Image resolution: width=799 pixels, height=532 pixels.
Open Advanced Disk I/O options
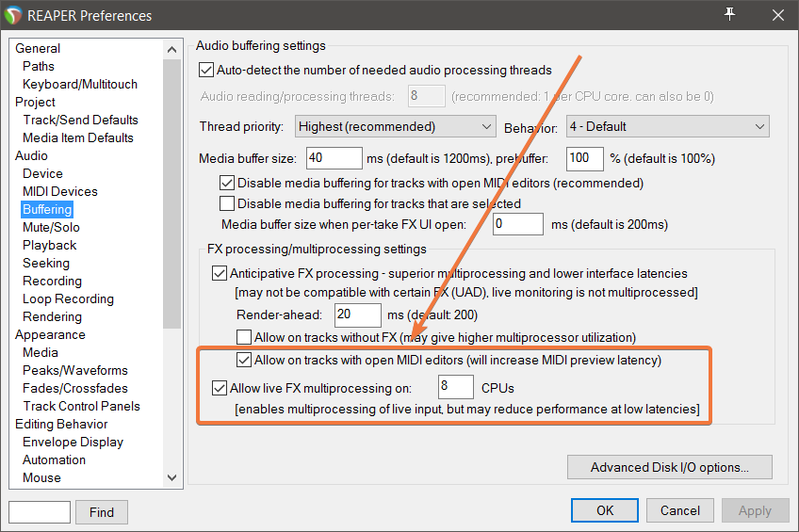tap(670, 467)
